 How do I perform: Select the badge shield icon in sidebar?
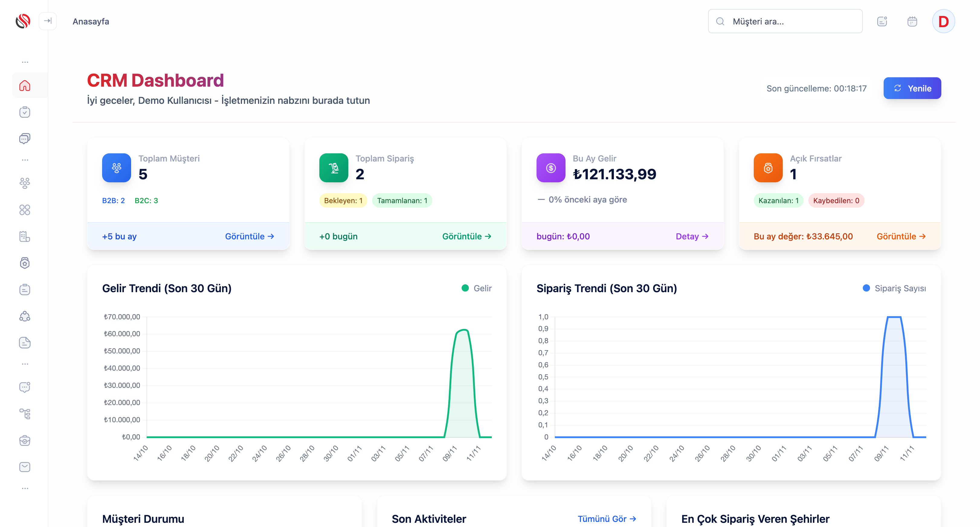click(24, 263)
